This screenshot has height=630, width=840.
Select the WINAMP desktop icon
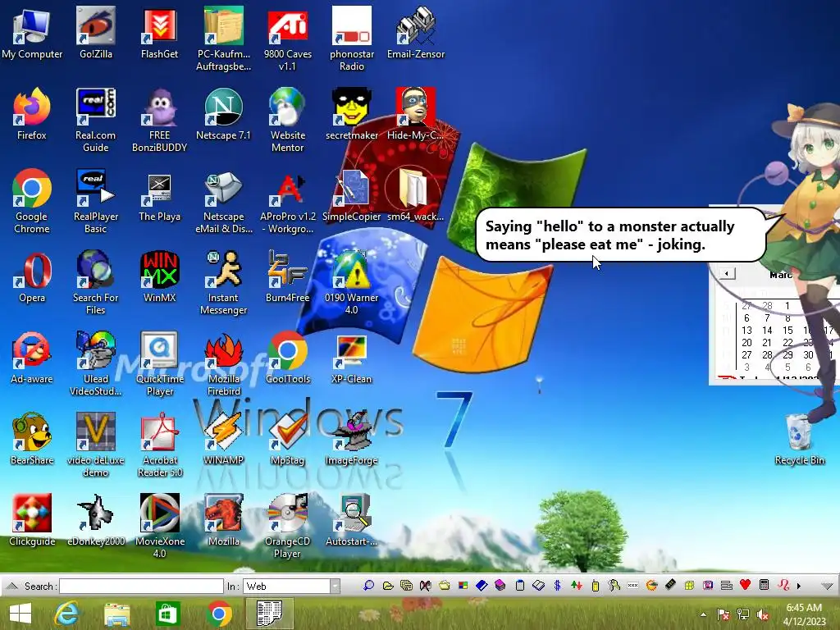pos(223,440)
